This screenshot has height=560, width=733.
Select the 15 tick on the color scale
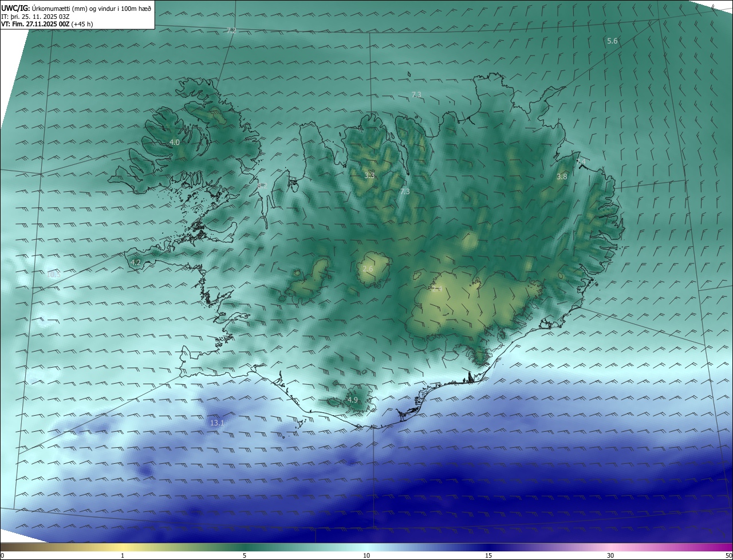pyautogui.click(x=488, y=555)
